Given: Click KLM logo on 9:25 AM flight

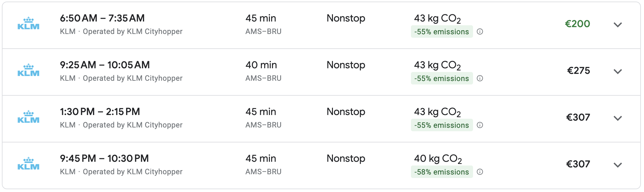Looking at the screenshot, I should click(x=28, y=70).
